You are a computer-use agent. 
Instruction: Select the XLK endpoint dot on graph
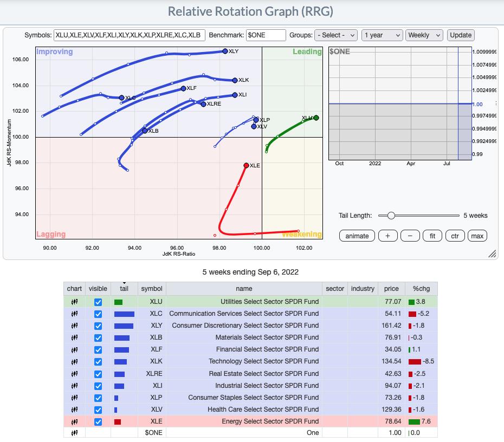pyautogui.click(x=235, y=80)
